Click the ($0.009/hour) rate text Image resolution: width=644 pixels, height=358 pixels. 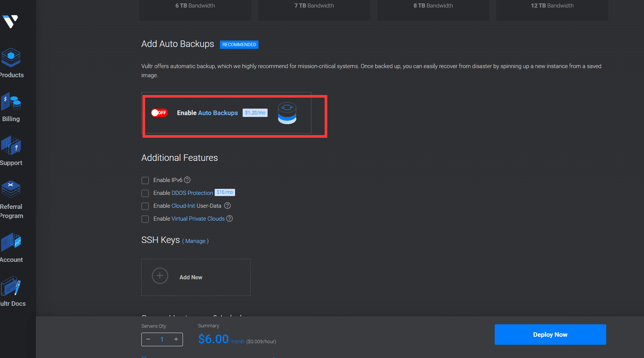click(x=261, y=342)
